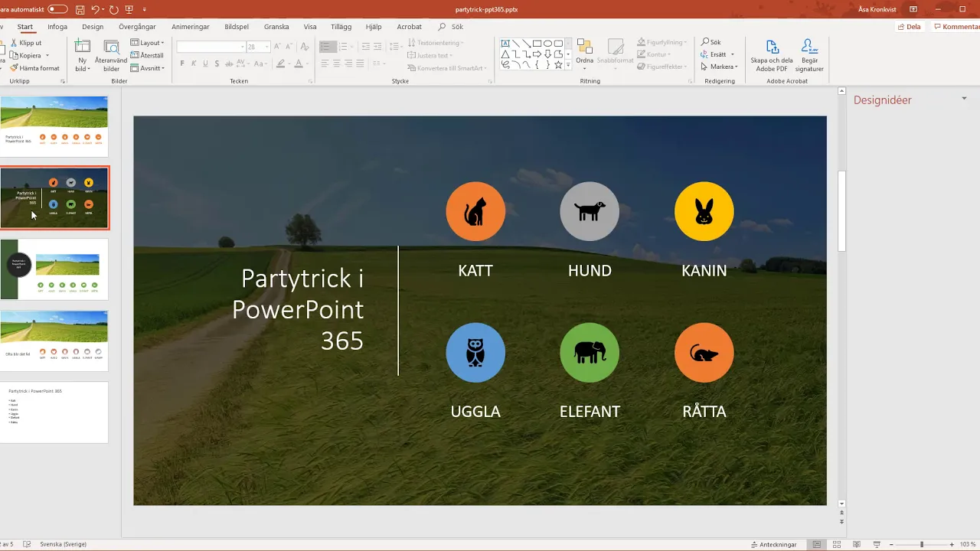This screenshot has height=551, width=980.
Task: Click the text highlight color button
Action: [x=281, y=64]
